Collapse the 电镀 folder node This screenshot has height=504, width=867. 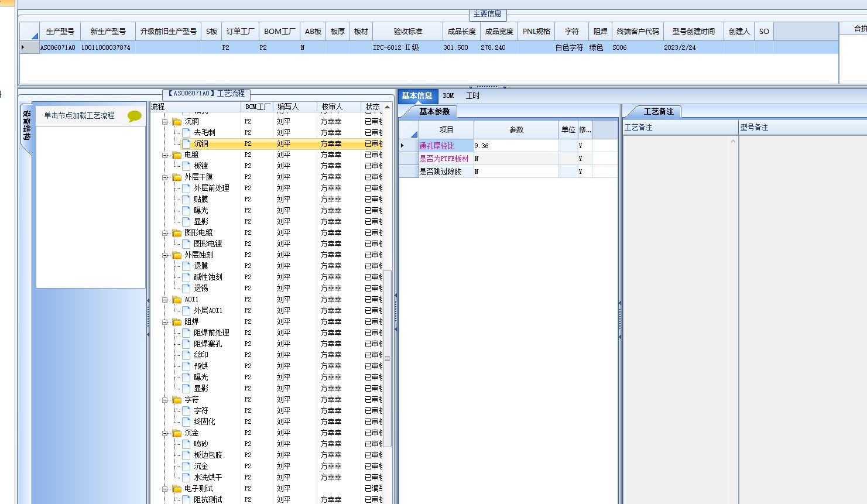pos(166,155)
